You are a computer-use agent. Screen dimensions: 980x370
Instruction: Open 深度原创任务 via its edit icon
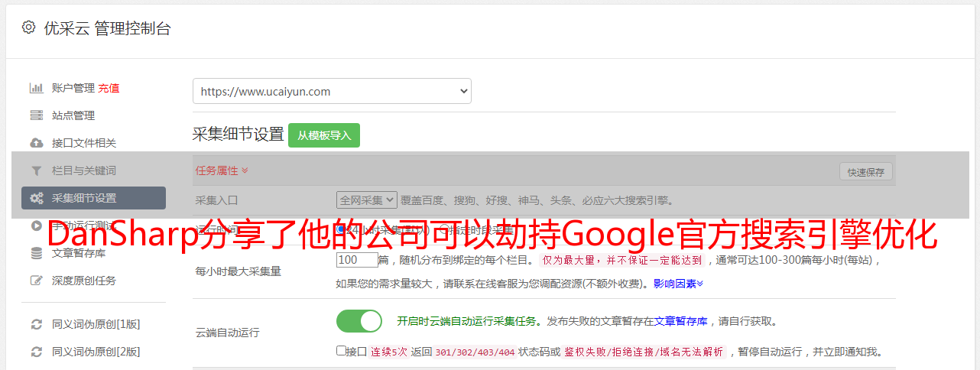click(36, 281)
